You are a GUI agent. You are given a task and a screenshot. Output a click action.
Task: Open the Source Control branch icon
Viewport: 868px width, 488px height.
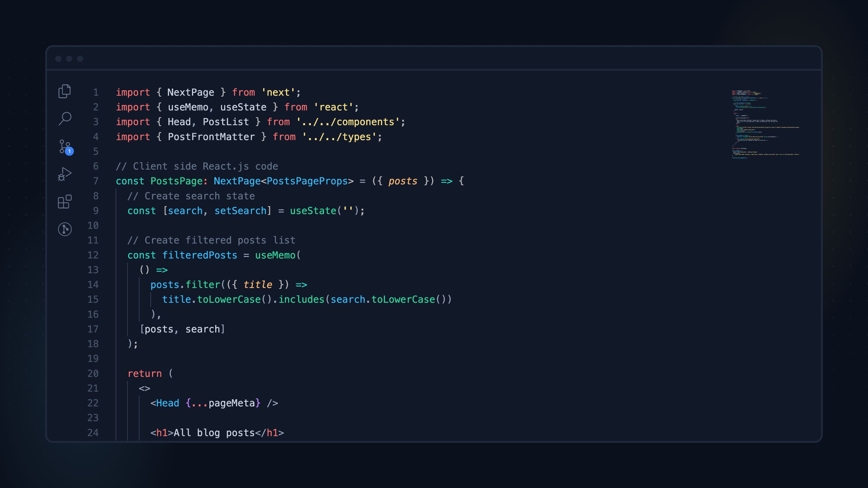pos(64,146)
